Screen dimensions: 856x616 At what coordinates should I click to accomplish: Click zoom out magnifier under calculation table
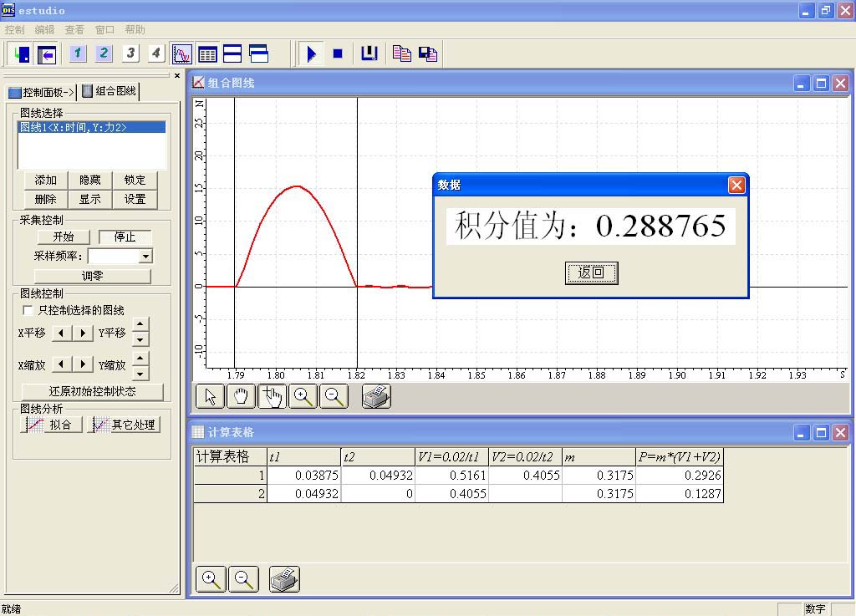243,578
